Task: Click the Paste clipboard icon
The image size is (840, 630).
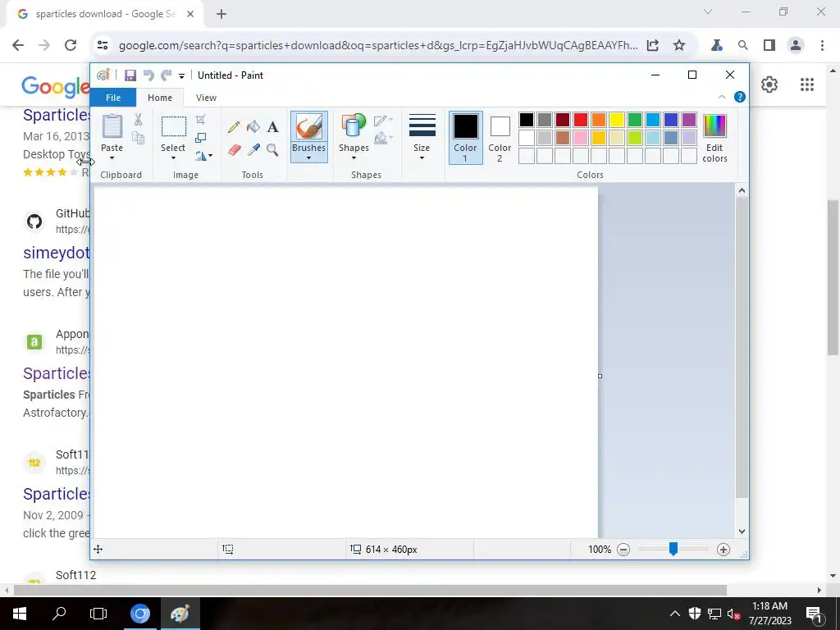Action: (x=112, y=126)
